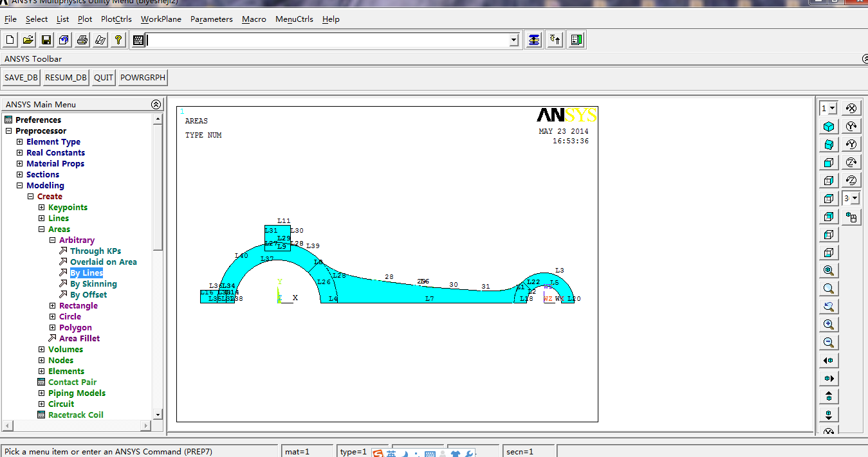Switch to Bottom View icon
This screenshot has height=457, width=868.
pos(829,253)
